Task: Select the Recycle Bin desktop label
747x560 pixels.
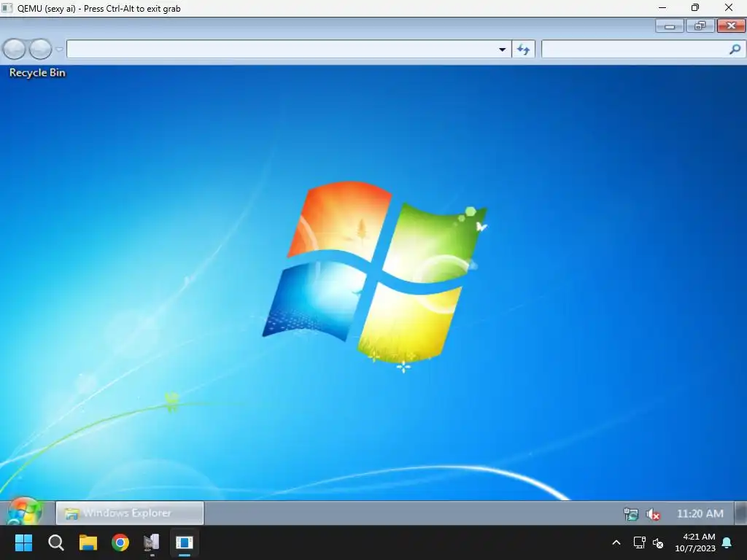Action: 37,72
